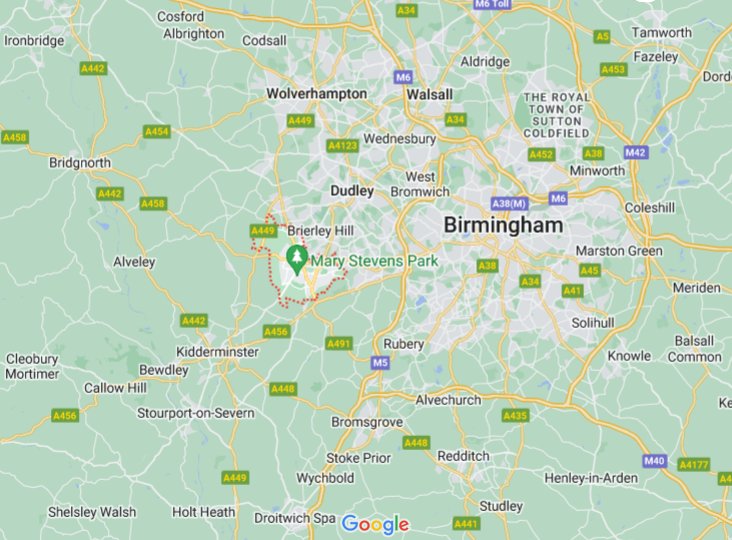Click the A4177 road shield
The height and width of the screenshot is (540, 732).
click(694, 465)
